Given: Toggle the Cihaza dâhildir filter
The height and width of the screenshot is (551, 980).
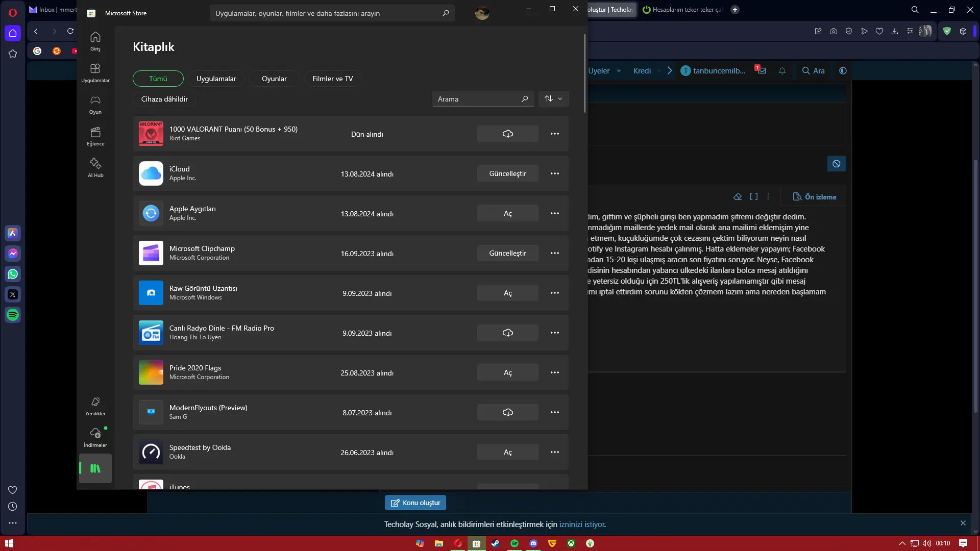Looking at the screenshot, I should point(164,99).
